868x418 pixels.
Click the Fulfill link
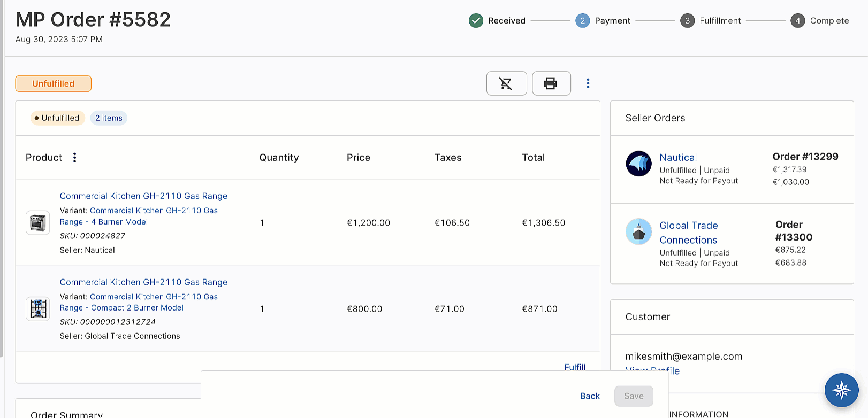(575, 367)
